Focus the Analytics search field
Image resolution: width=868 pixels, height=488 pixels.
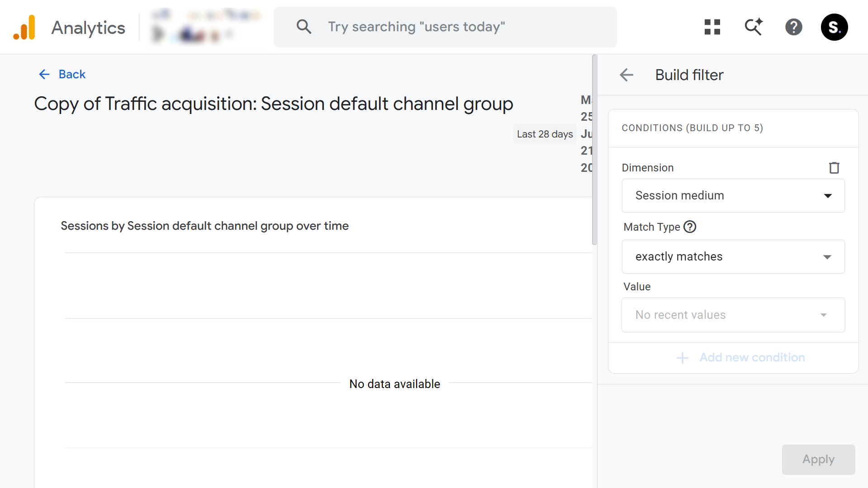click(x=445, y=27)
